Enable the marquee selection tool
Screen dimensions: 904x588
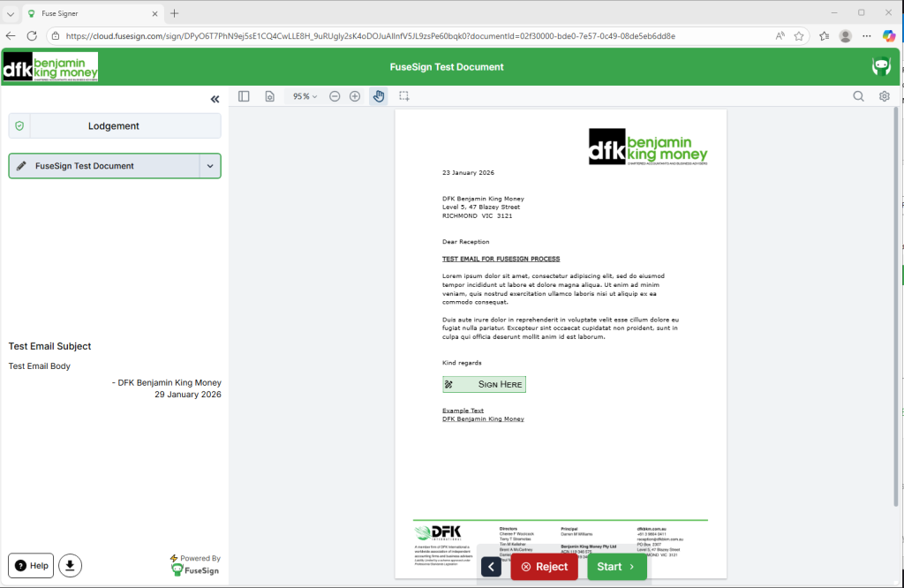pyautogui.click(x=403, y=96)
